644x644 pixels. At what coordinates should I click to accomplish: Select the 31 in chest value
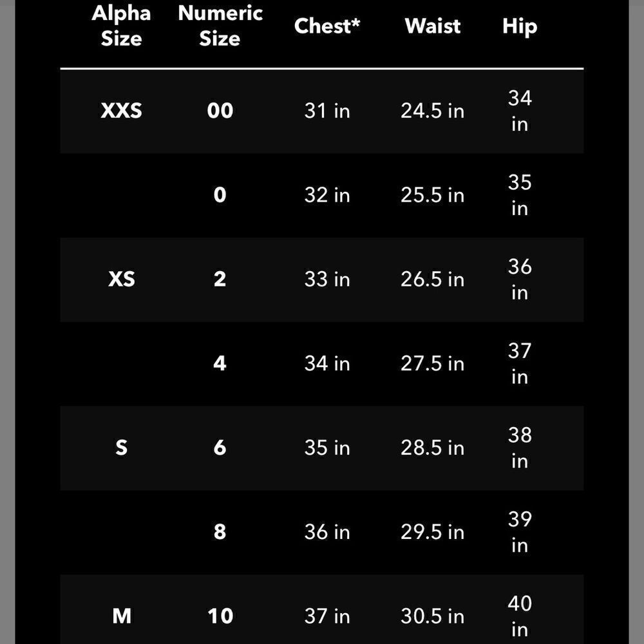tap(327, 111)
